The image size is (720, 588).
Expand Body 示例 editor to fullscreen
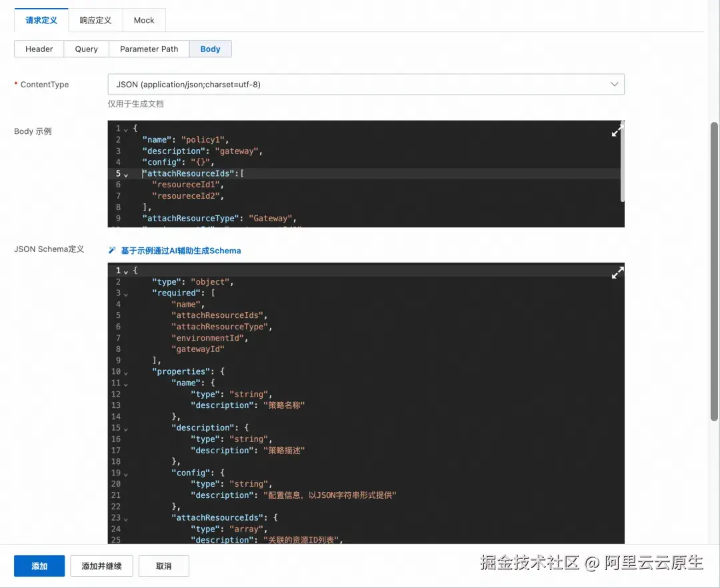[617, 131]
